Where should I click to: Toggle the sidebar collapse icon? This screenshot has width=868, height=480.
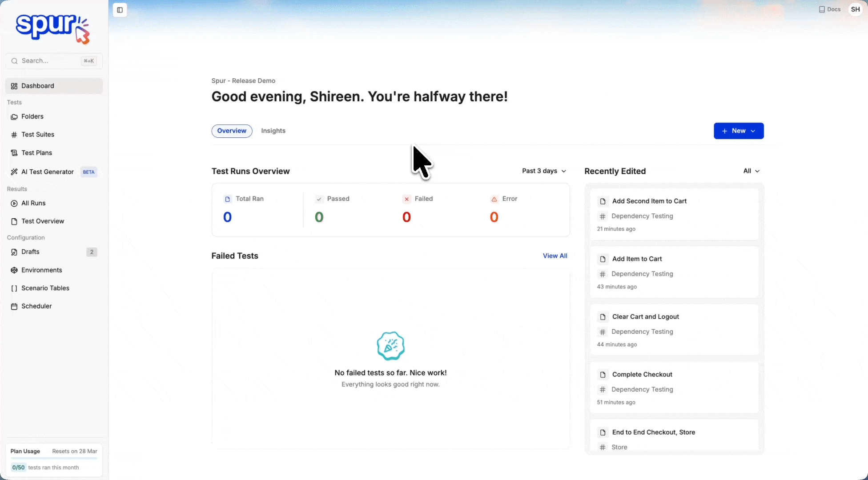point(120,10)
